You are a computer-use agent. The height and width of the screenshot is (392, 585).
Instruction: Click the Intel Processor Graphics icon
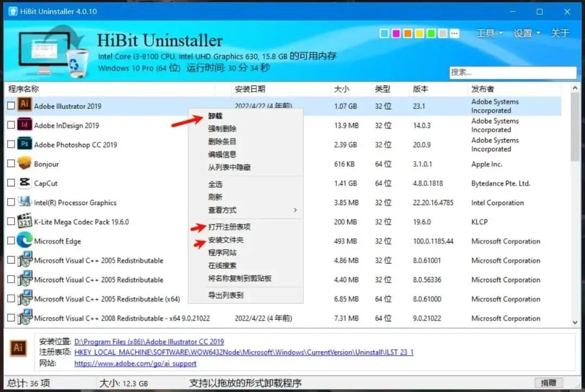[x=24, y=202]
